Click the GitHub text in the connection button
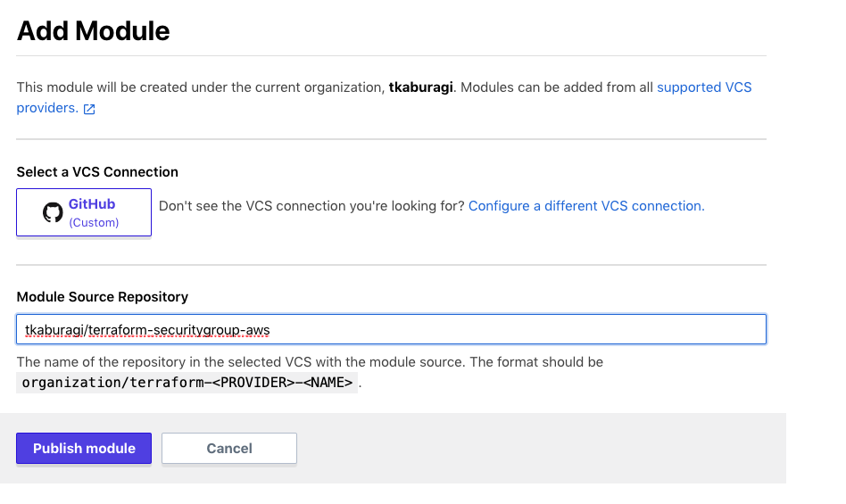Viewport: 846px width, 504px height. click(92, 204)
